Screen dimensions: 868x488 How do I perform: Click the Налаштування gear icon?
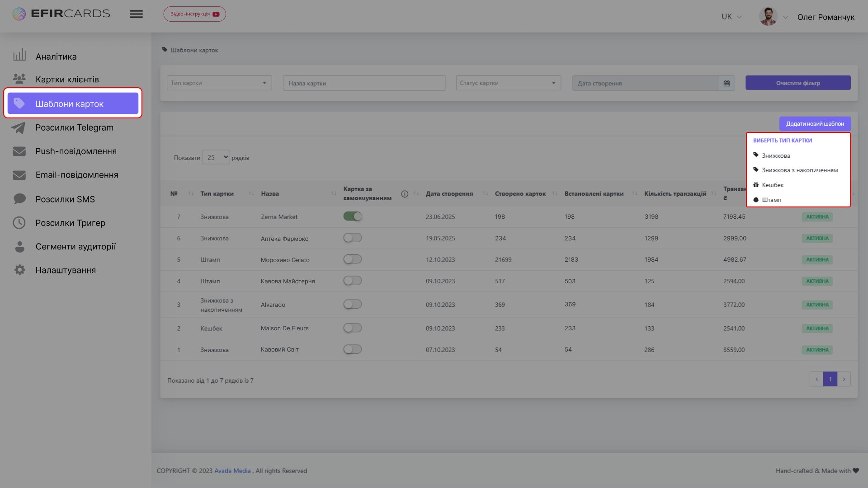(19, 270)
